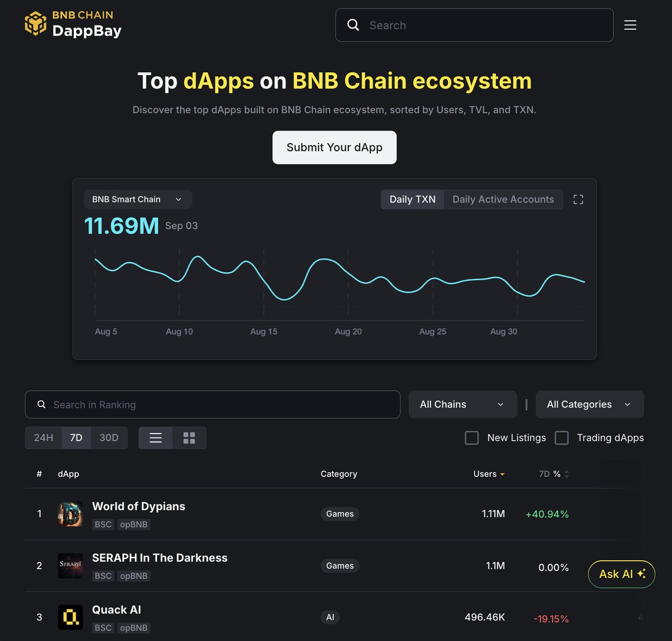Click the -19.15% change value

[x=551, y=619]
